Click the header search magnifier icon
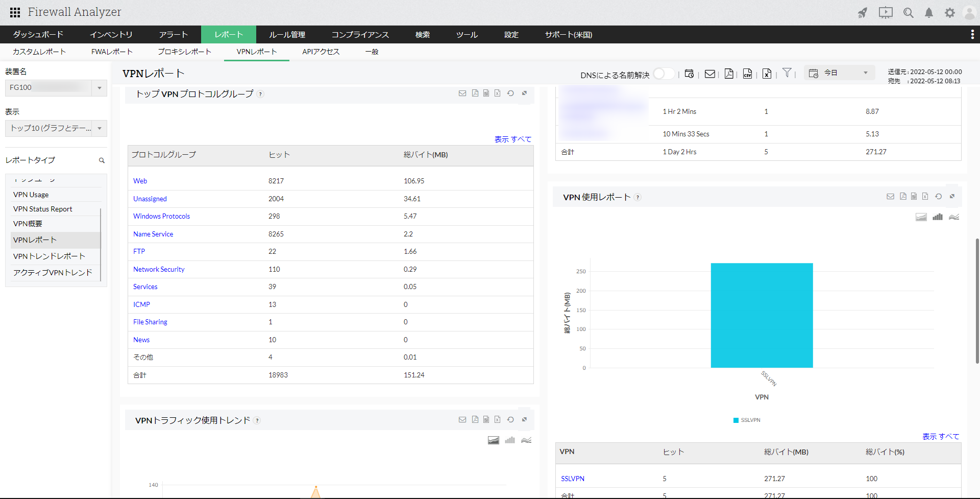980x499 pixels. (x=909, y=13)
